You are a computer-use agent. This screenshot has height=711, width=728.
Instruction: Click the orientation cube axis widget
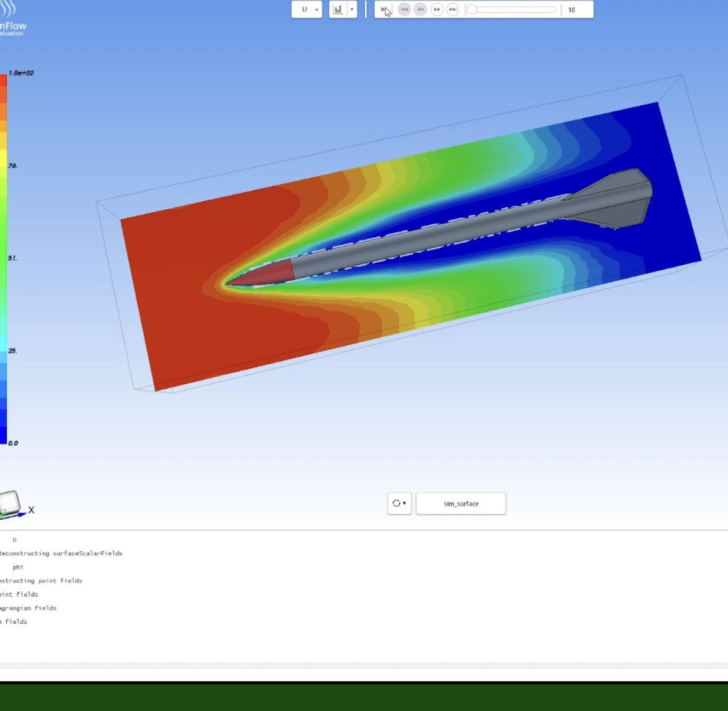[x=10, y=502]
